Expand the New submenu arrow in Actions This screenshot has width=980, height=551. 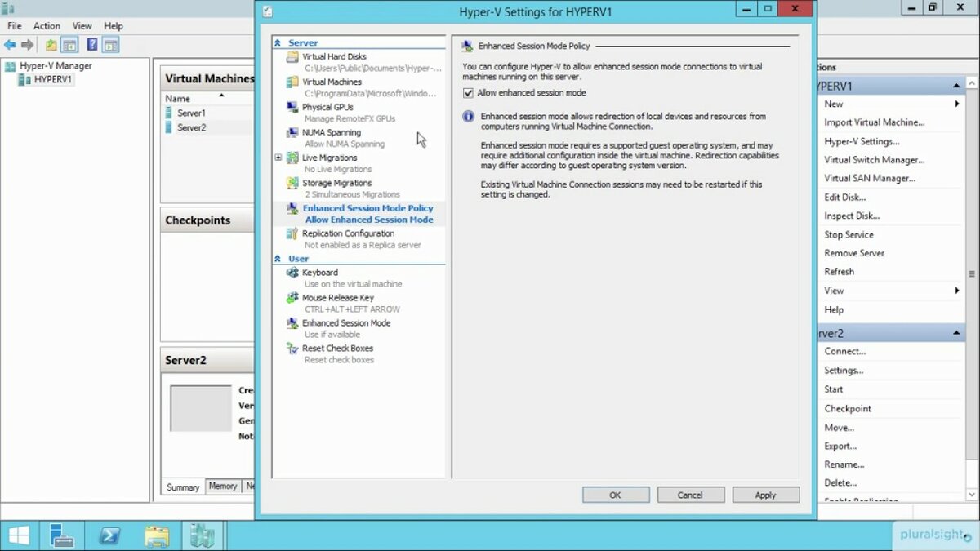(956, 104)
